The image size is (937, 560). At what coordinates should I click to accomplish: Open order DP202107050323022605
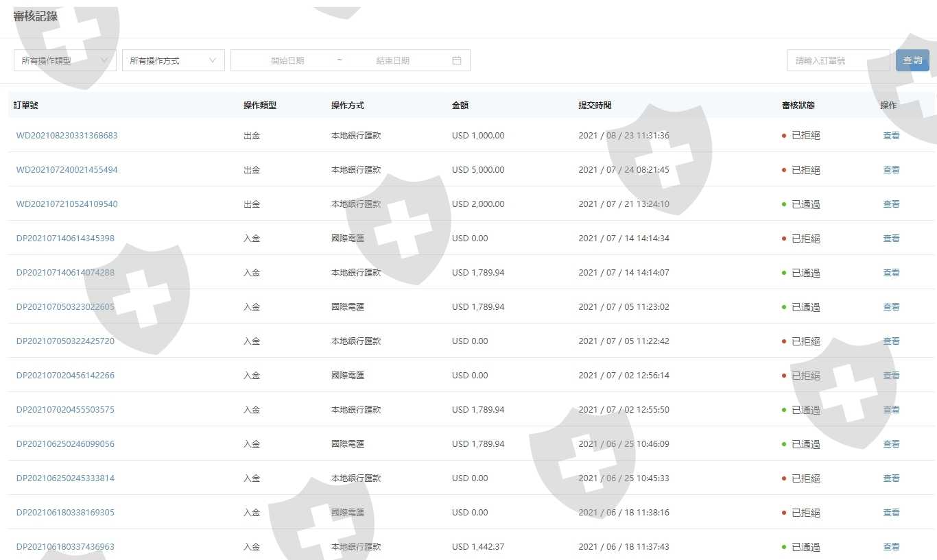[66, 307]
